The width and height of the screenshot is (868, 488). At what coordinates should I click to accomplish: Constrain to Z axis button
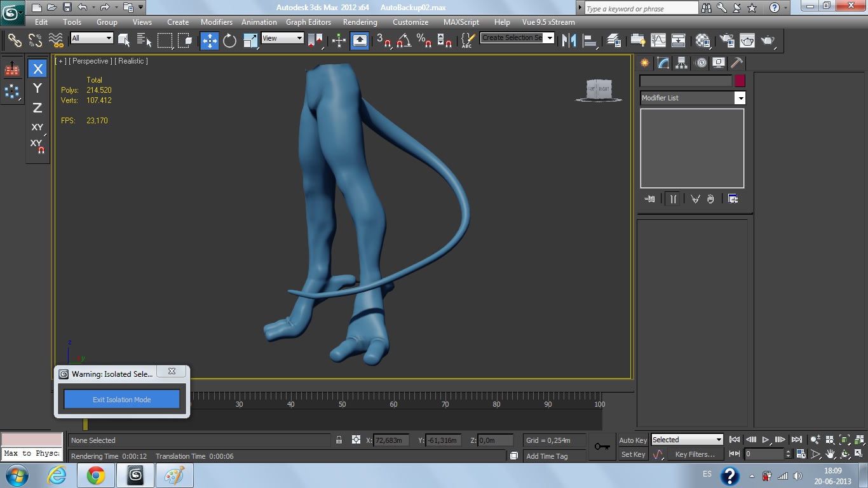click(37, 107)
